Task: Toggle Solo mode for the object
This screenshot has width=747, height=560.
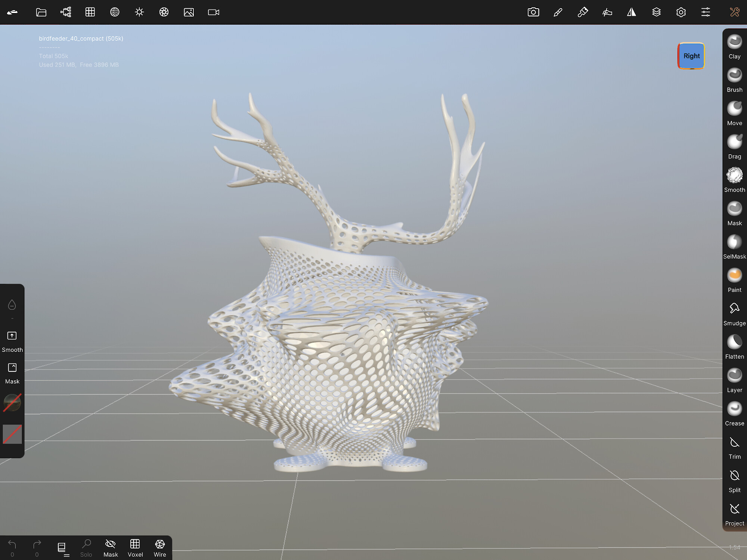Action: 86,548
